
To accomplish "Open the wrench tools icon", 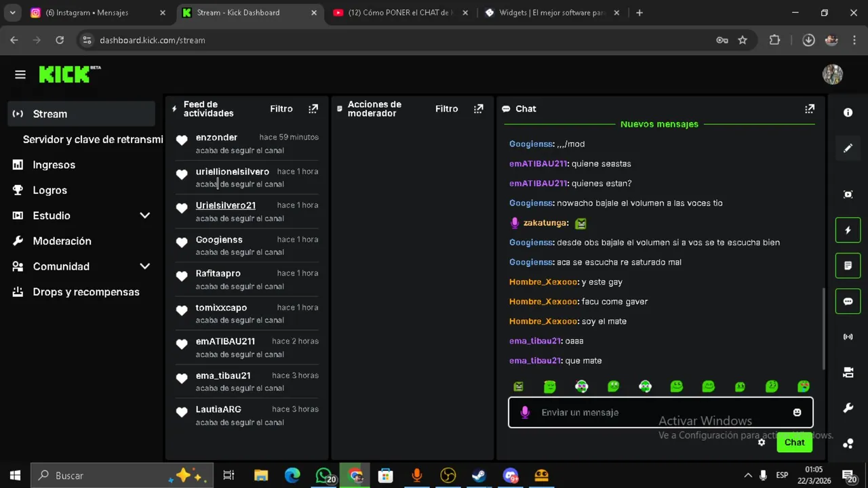I will click(848, 408).
